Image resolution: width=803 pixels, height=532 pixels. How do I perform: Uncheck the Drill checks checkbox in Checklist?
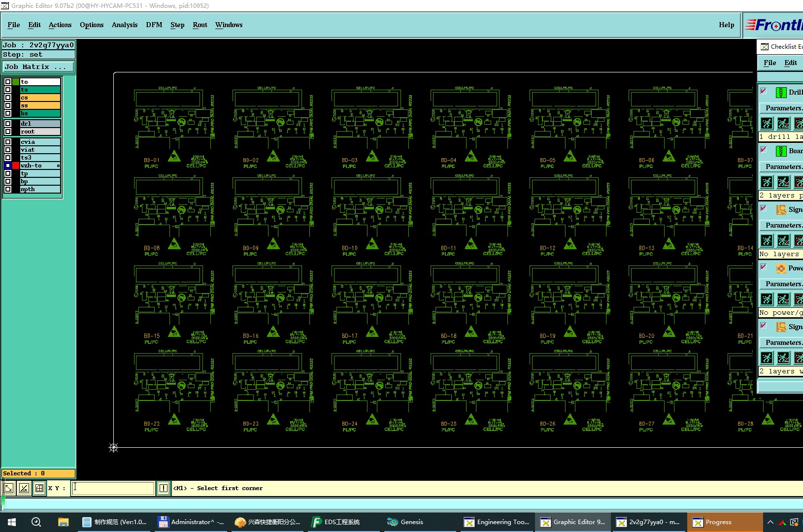click(764, 91)
